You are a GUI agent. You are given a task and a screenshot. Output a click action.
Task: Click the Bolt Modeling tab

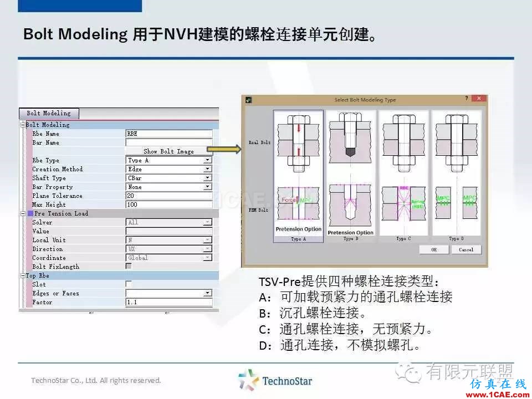click(x=49, y=113)
